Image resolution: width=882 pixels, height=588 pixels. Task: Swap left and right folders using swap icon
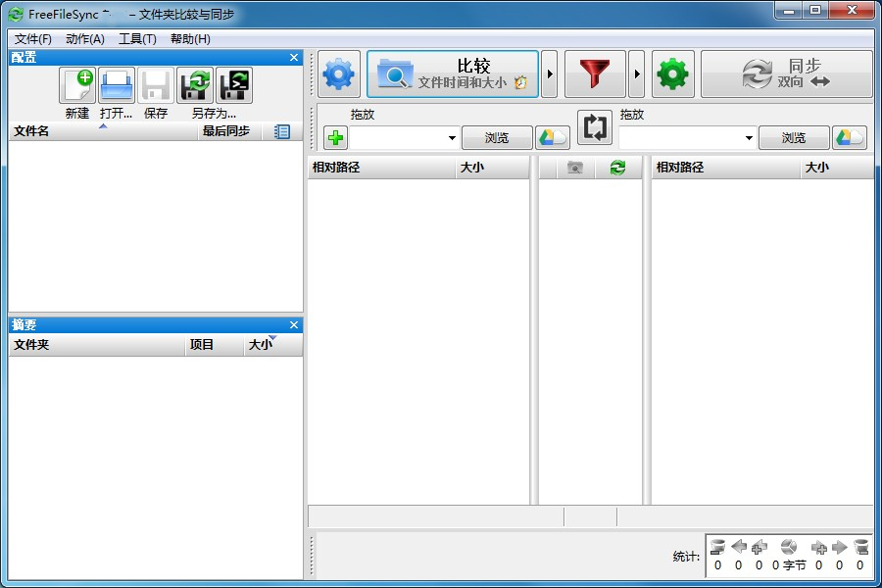[x=595, y=128]
